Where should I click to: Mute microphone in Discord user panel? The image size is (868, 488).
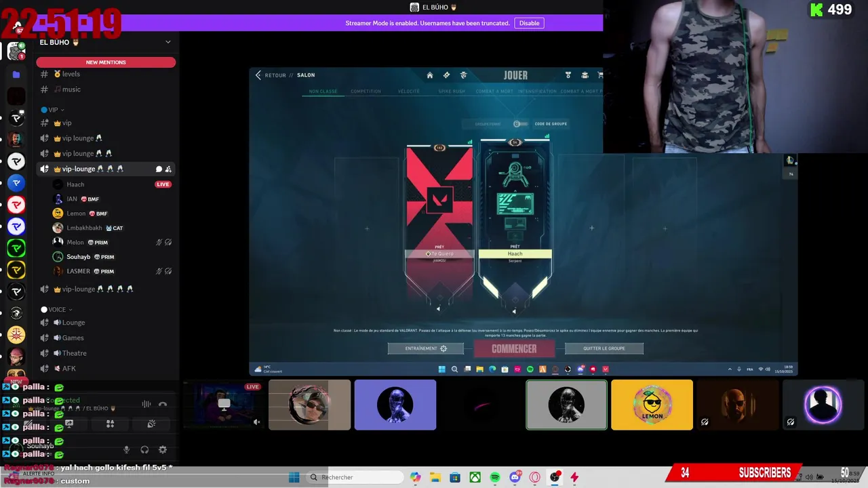126,449
